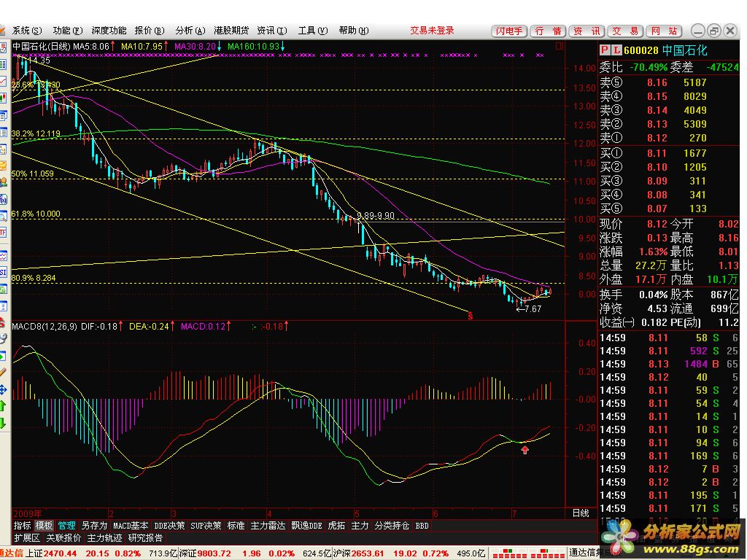Select the 模板 tab
This screenshot has width=747, height=560.
[x=44, y=526]
